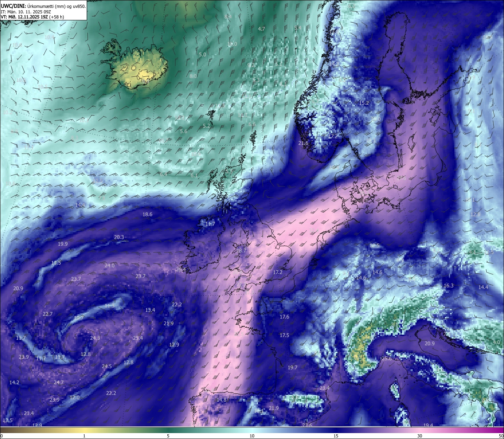Click the map value 15.2 over Sweden

(x=364, y=103)
